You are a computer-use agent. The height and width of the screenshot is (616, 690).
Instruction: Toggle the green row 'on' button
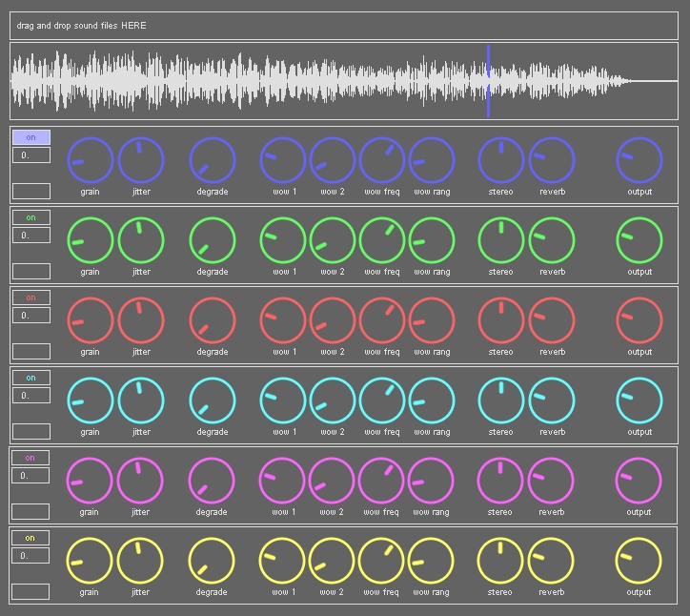(31, 217)
